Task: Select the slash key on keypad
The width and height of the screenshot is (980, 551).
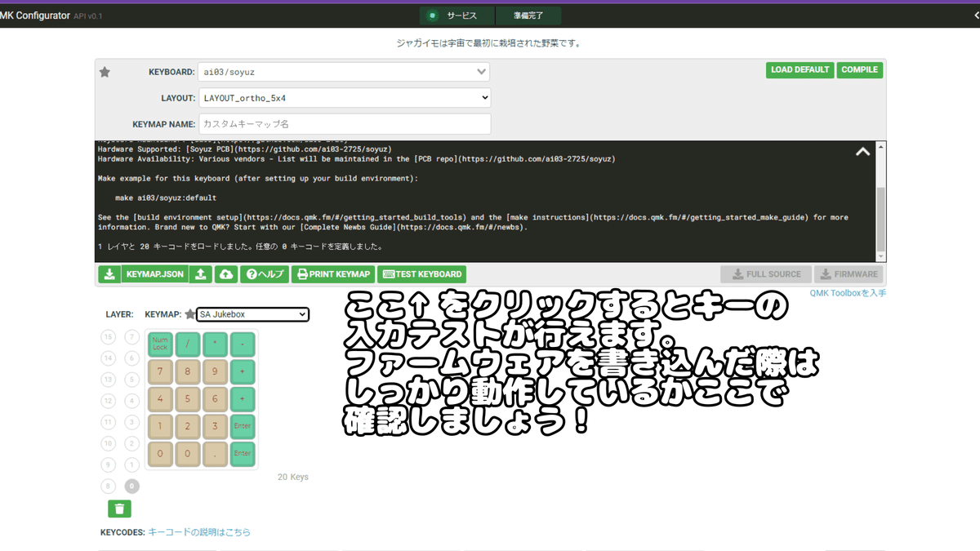Action: (188, 344)
